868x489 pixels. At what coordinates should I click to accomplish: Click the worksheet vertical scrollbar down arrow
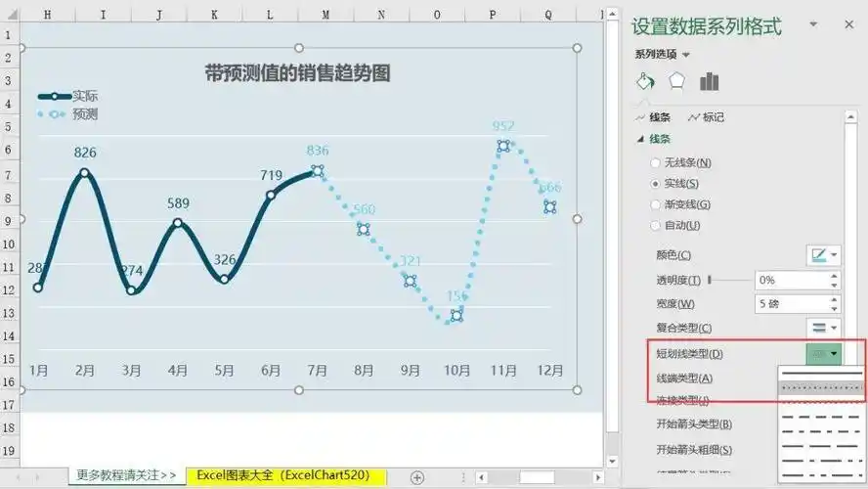[612, 462]
